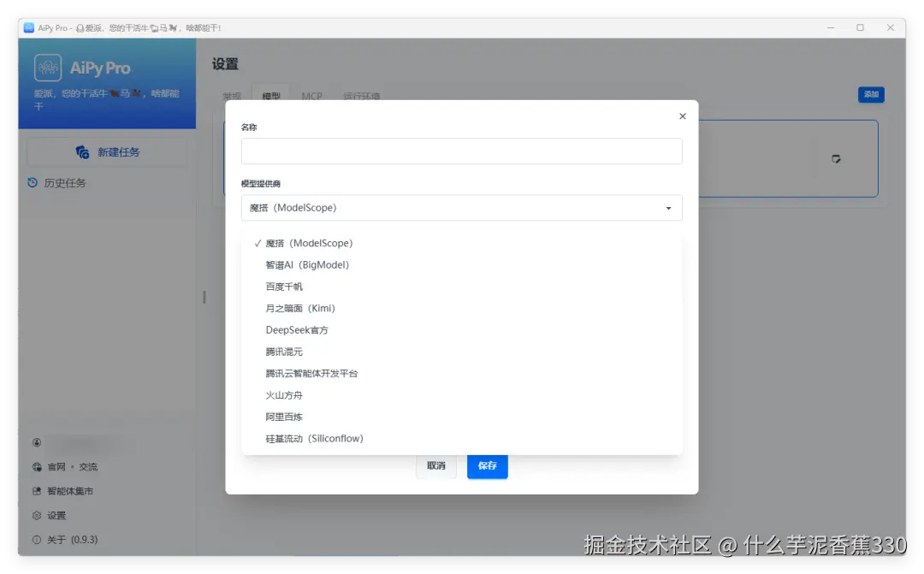Click the user account avatar icon

[x=37, y=442]
